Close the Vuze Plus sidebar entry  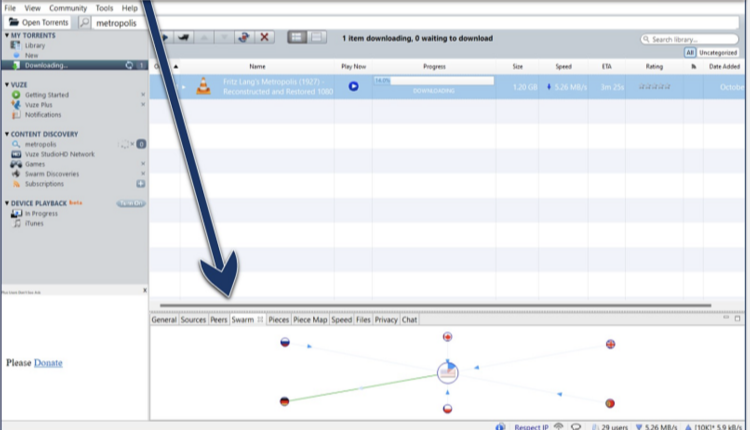(x=143, y=104)
